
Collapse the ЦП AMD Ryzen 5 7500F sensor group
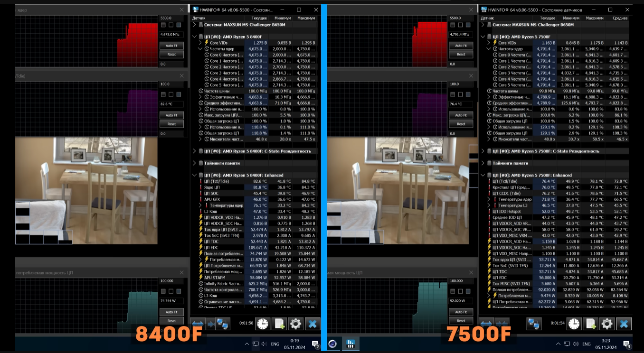pyautogui.click(x=483, y=37)
